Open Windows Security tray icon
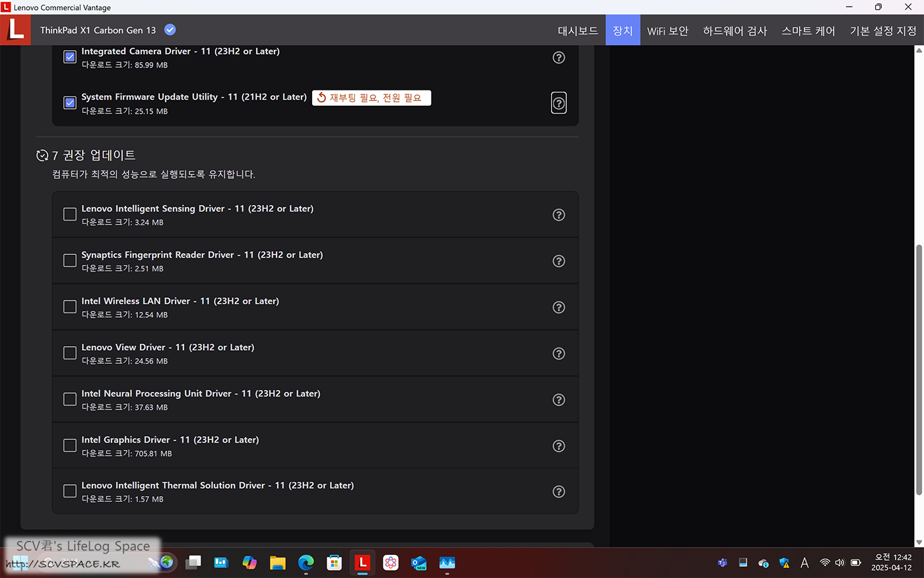924x578 pixels. click(x=784, y=563)
